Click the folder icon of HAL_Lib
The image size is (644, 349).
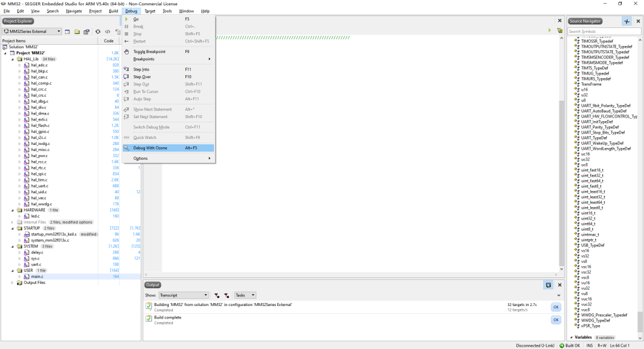point(19,59)
